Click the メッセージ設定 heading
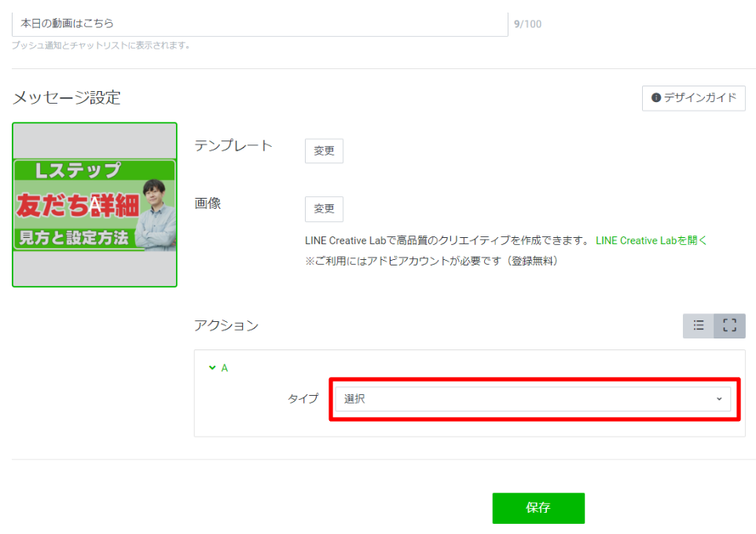This screenshot has width=756, height=534. pos(67,98)
